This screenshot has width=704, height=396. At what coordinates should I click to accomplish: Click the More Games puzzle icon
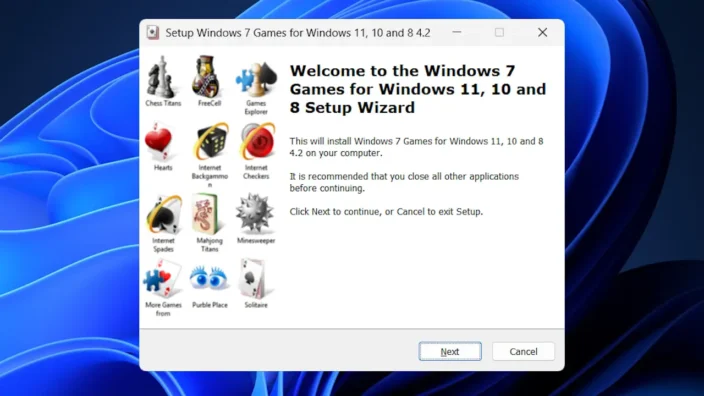click(x=162, y=278)
